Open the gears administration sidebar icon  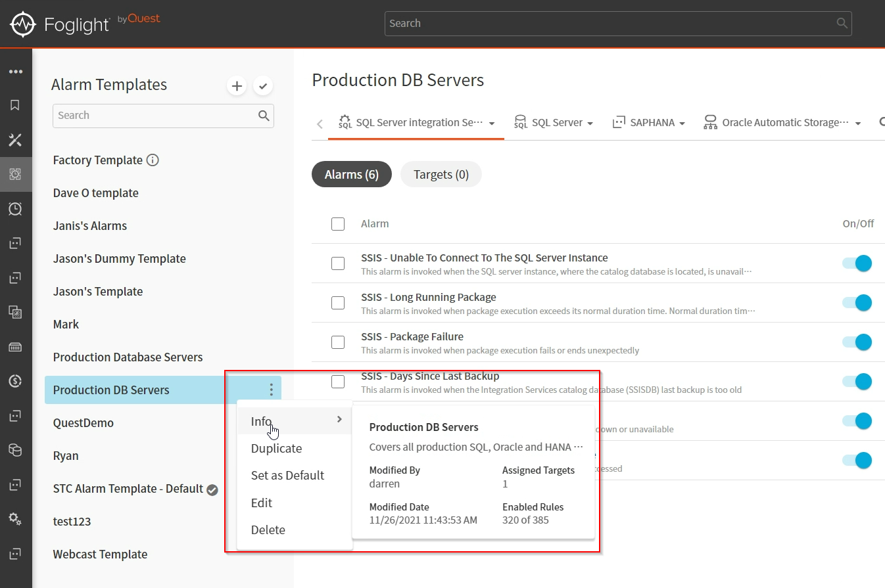click(x=16, y=519)
